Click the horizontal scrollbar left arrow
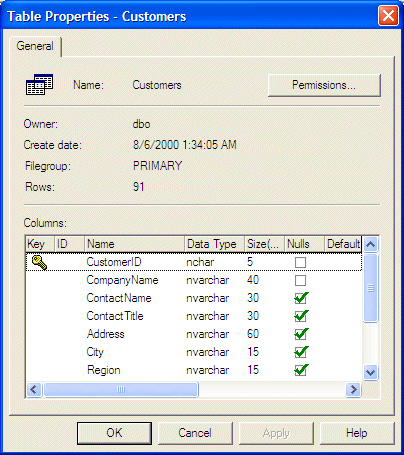 point(34,389)
